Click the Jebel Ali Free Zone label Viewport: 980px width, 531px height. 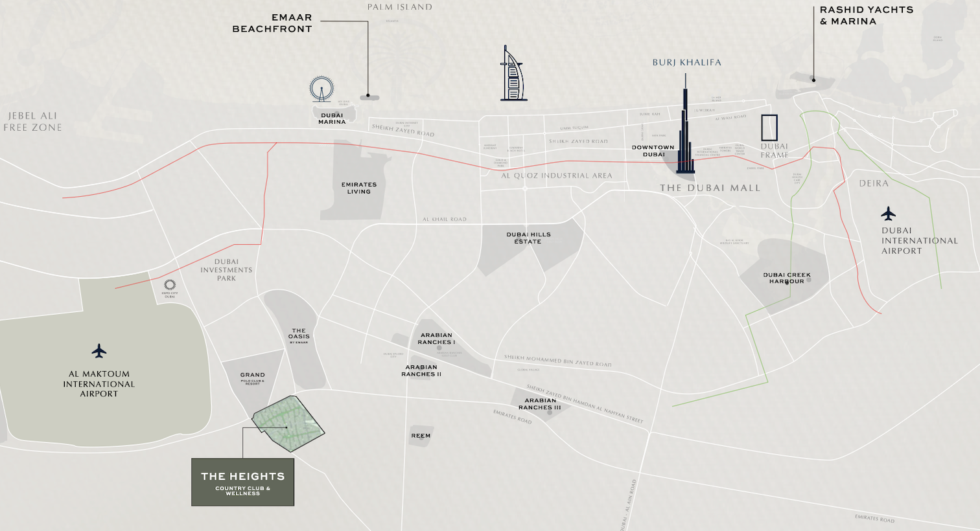tap(32, 122)
